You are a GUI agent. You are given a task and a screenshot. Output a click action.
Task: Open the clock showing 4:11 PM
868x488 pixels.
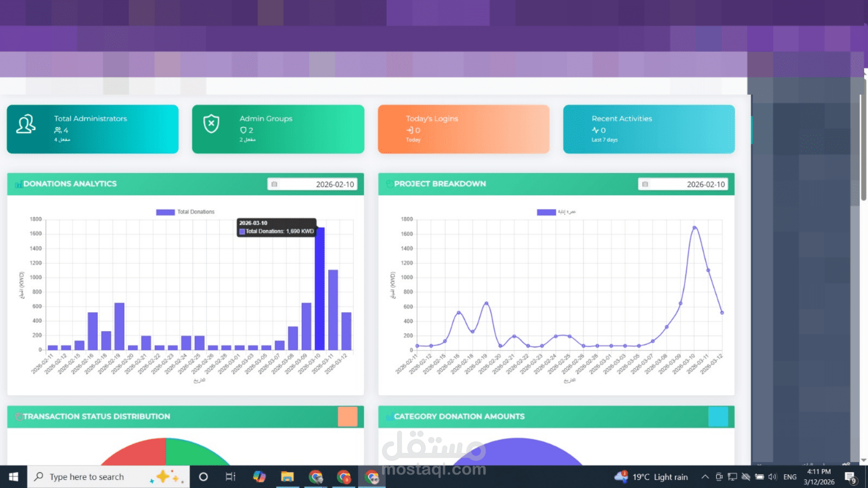(819, 477)
